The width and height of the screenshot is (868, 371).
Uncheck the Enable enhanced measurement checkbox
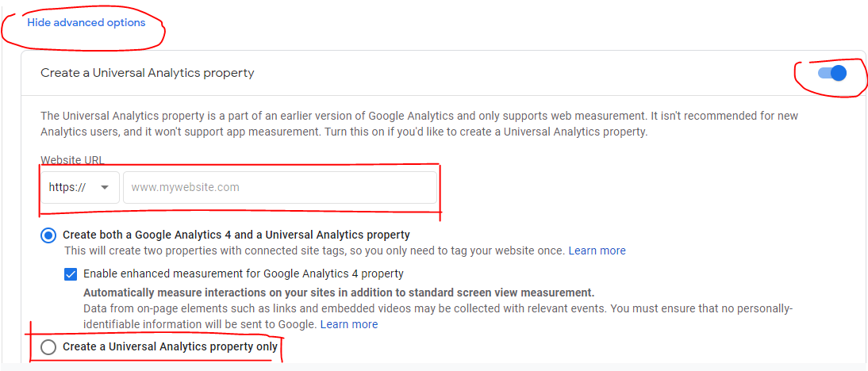click(x=71, y=273)
